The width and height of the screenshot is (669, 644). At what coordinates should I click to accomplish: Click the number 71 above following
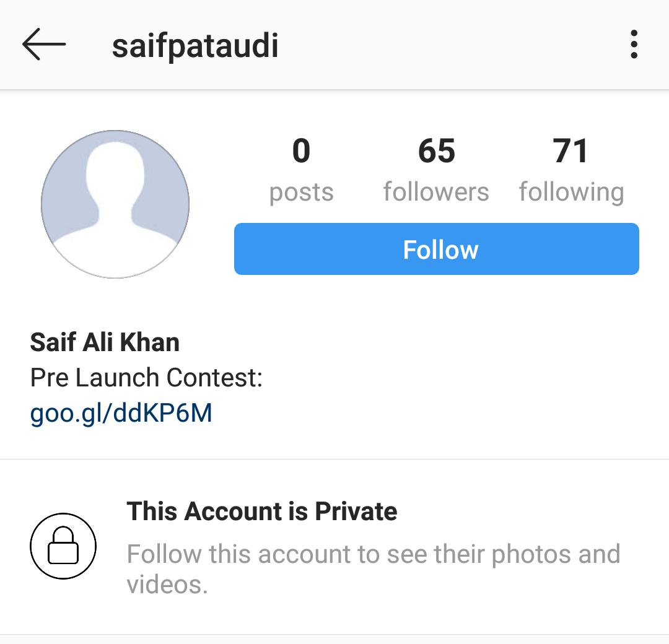[571, 151]
